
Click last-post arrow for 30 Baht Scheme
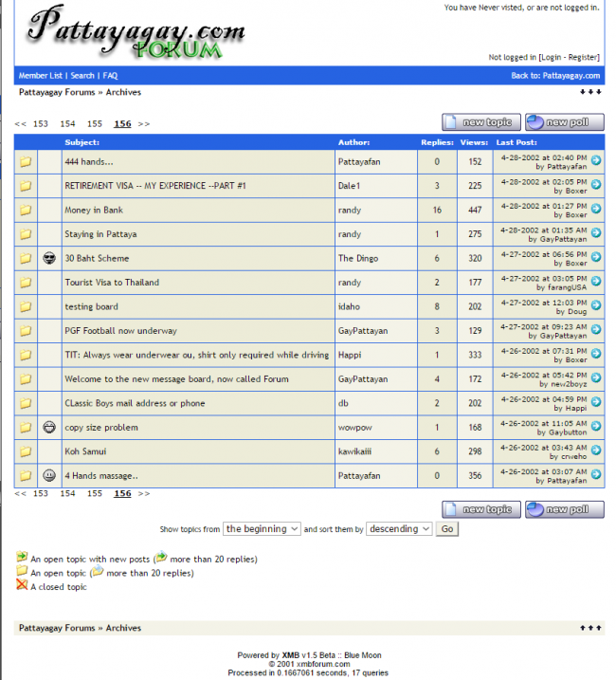[596, 257]
